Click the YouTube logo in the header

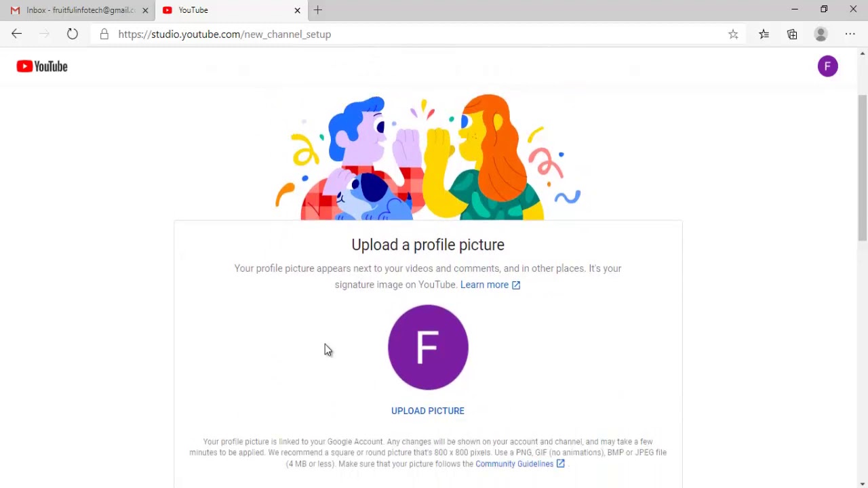click(42, 66)
